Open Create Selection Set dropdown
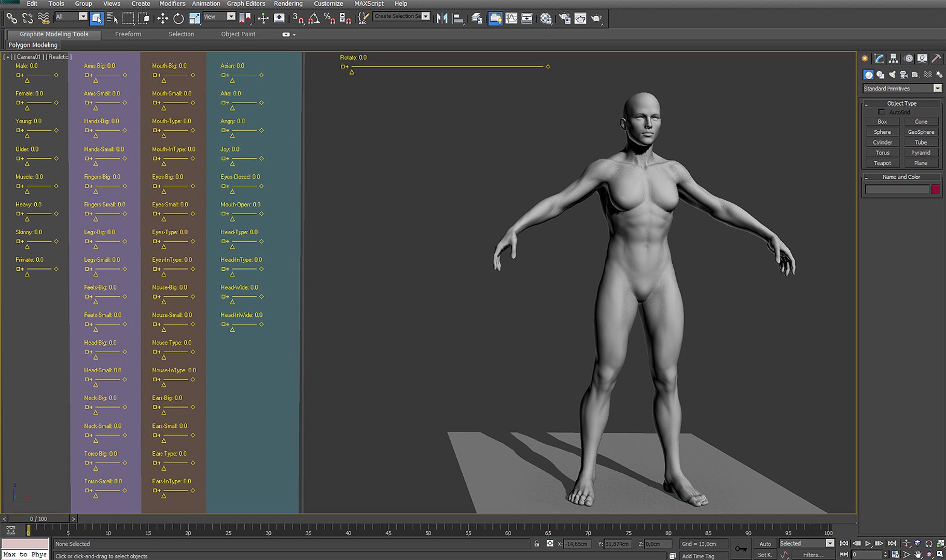The width and height of the screenshot is (946, 560). [402, 17]
